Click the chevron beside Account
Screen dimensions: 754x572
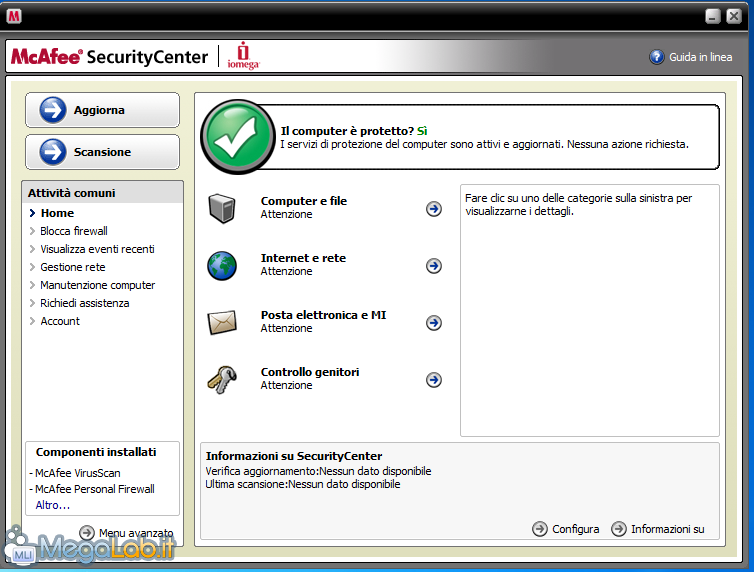pyautogui.click(x=32, y=321)
